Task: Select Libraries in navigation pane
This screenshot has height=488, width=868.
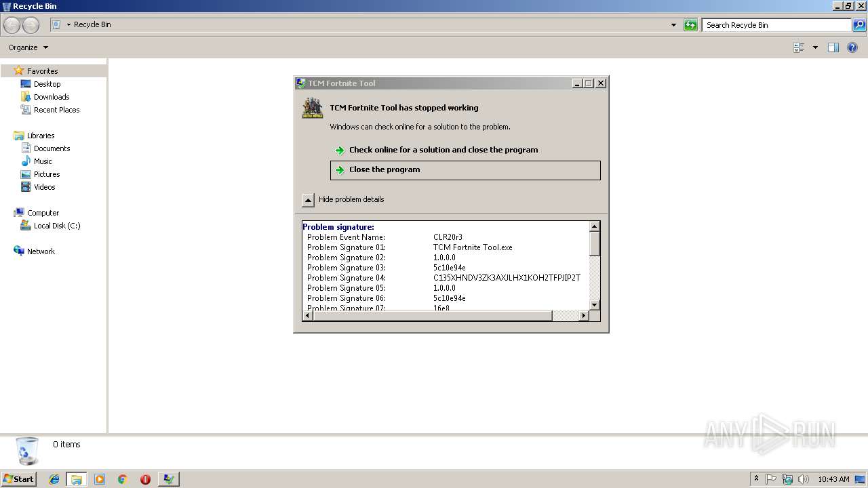Action: click(40, 136)
